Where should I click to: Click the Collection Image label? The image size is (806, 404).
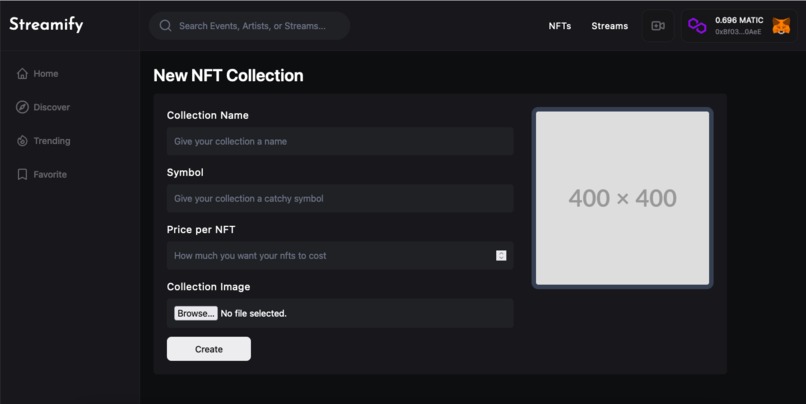(208, 287)
